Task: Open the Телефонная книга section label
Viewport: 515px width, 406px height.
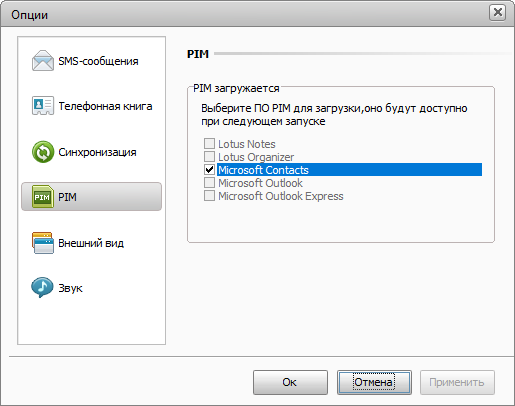Action: [105, 106]
